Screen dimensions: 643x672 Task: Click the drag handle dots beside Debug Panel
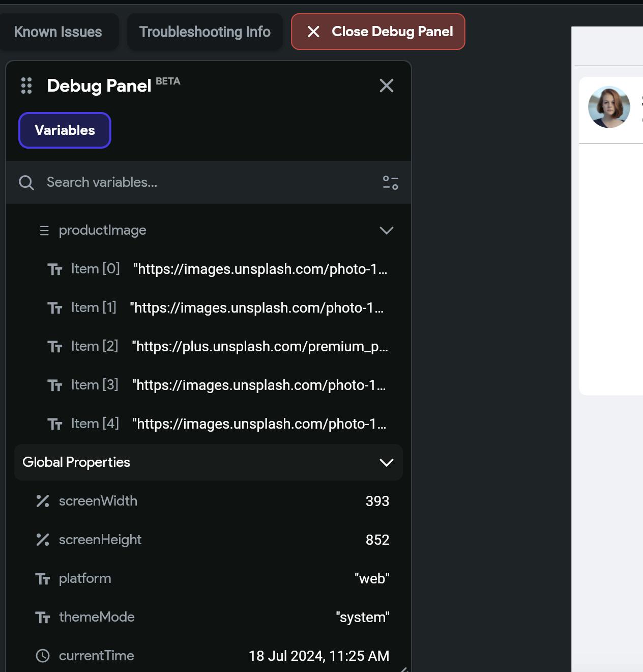point(26,86)
